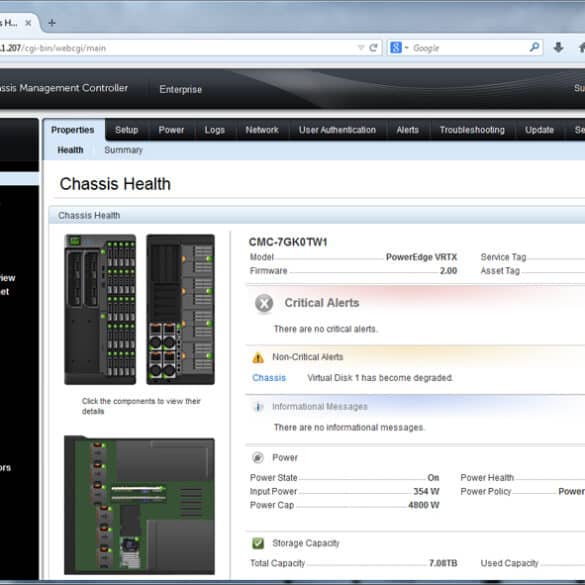Click the Critical Alerts X icon
This screenshot has height=585, width=585.
pos(264,303)
